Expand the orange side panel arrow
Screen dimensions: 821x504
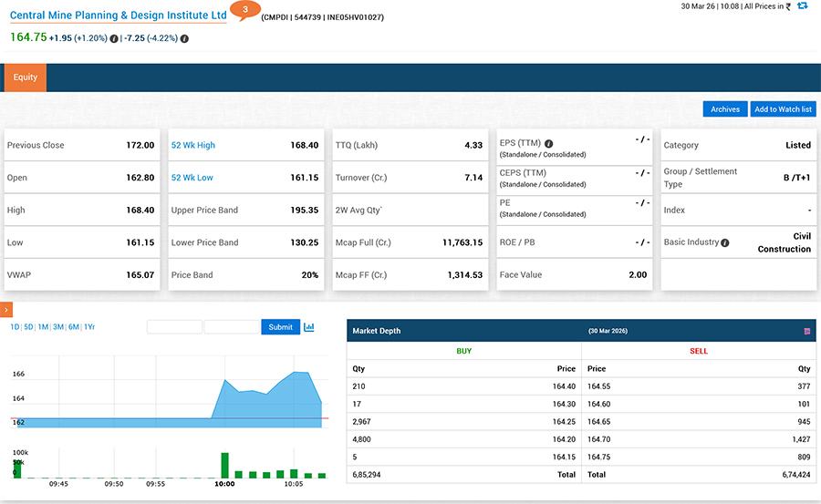pyautogui.click(x=5, y=311)
